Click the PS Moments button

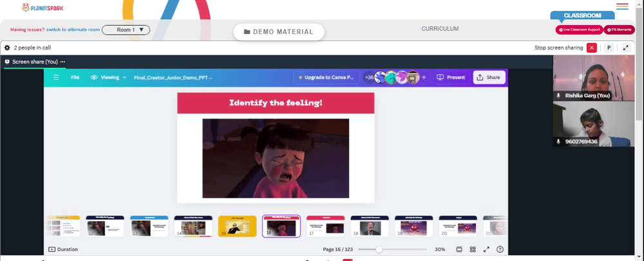(619, 30)
